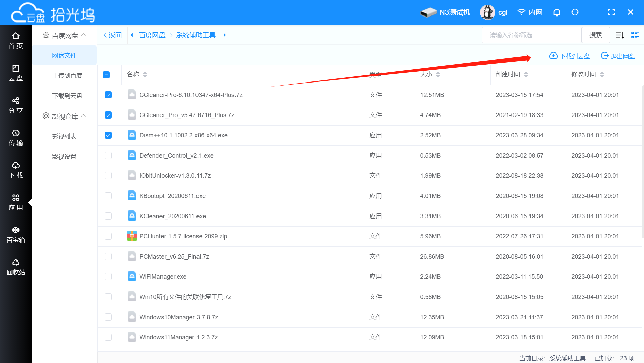This screenshot has height=363, width=644.
Task: Click the N3测试机 device icon
Action: (428, 12)
